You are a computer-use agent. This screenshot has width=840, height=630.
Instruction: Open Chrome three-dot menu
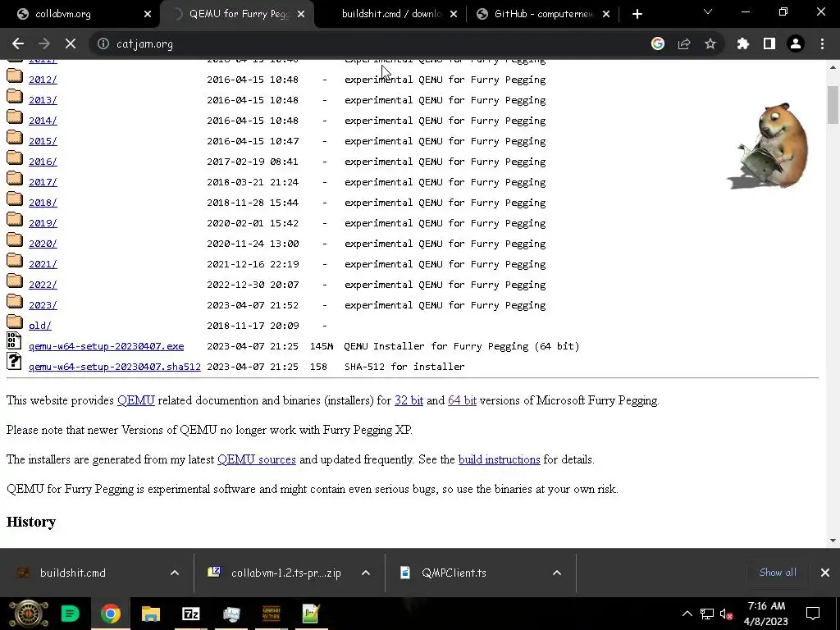[822, 44]
